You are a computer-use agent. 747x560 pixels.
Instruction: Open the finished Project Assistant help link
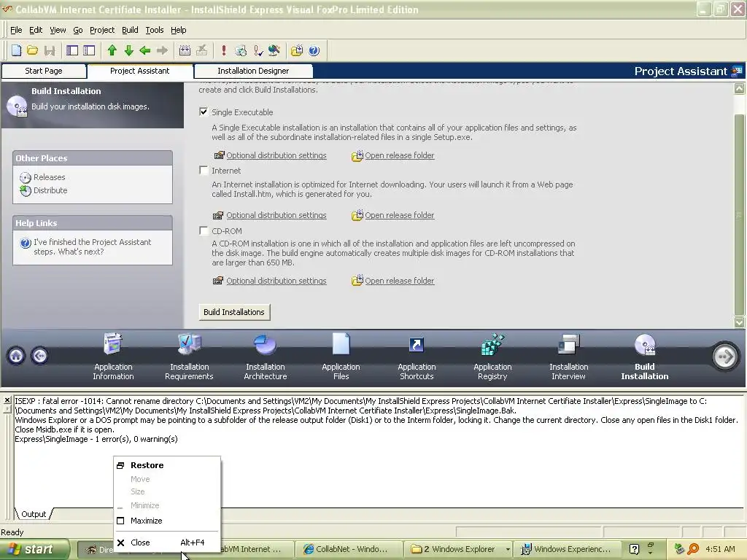pyautogui.click(x=93, y=246)
